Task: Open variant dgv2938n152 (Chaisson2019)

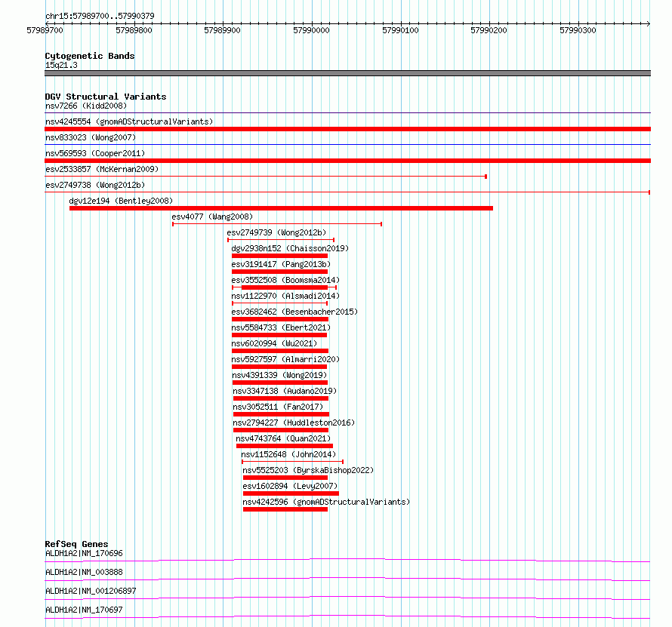Action: 290,248
